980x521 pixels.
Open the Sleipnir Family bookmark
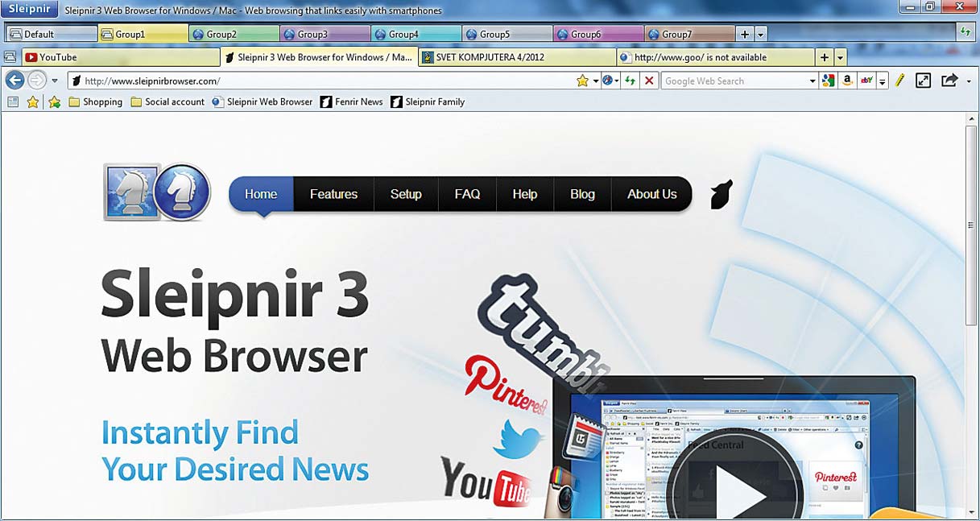[x=428, y=102]
